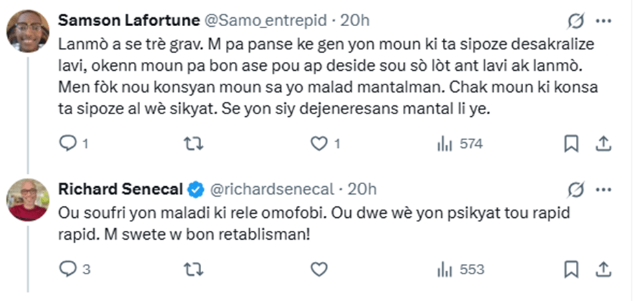The width and height of the screenshot is (644, 301).
Task: Share Richard Senecal's reply
Action: [x=603, y=269]
